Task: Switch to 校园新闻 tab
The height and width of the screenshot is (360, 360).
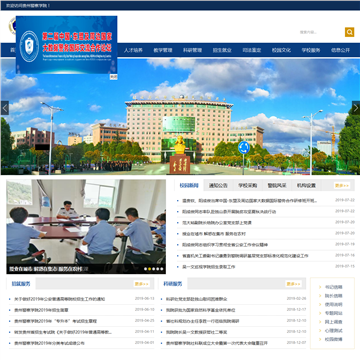Action: tap(189, 185)
